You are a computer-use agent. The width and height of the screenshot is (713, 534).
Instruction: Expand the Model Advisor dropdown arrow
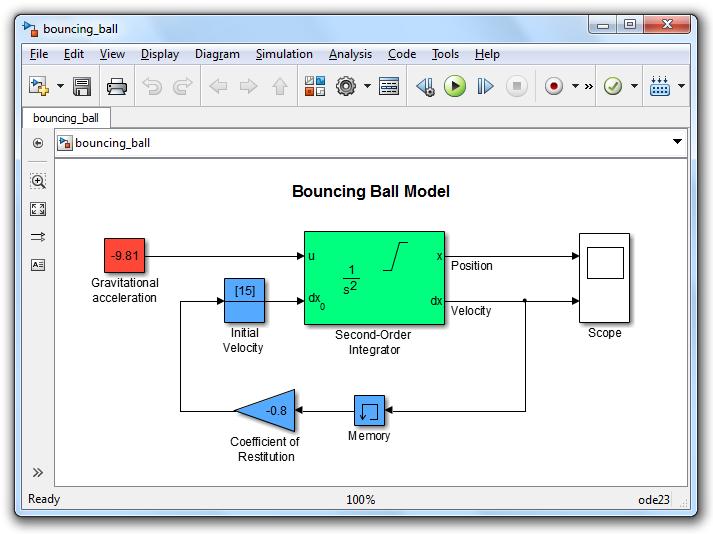[634, 86]
